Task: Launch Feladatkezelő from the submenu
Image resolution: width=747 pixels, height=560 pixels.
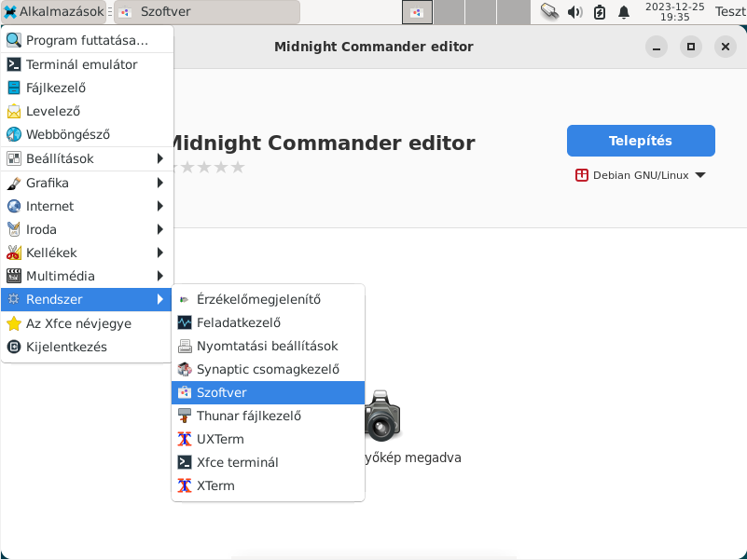Action: click(x=268, y=322)
